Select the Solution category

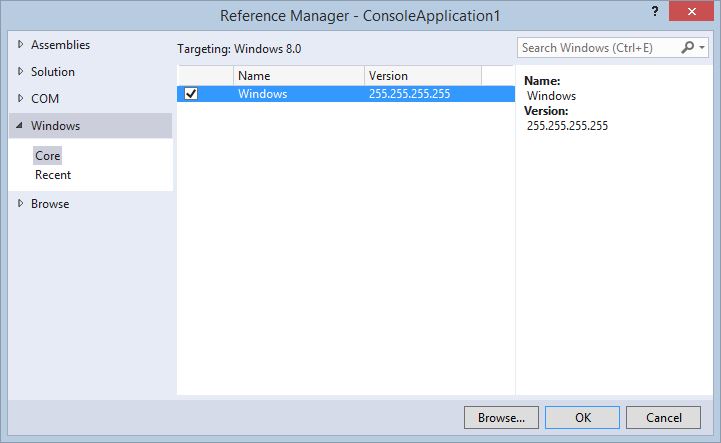[52, 72]
